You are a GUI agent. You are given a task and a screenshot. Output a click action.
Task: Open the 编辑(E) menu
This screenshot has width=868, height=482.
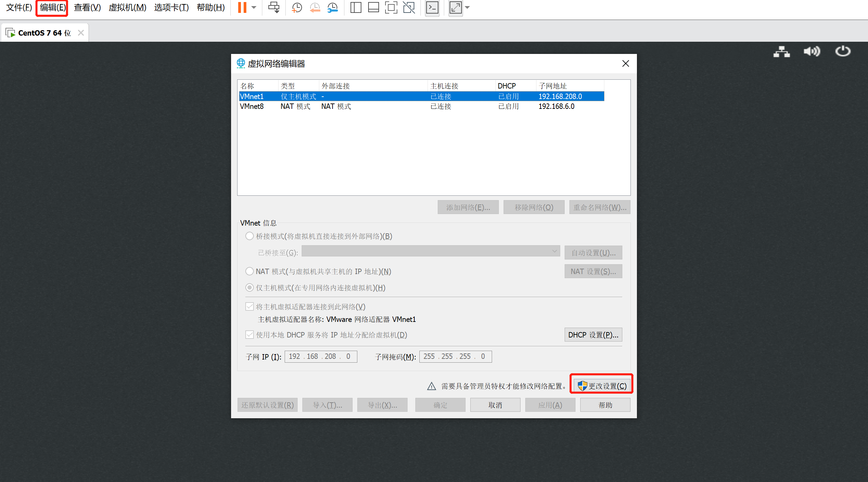click(52, 7)
